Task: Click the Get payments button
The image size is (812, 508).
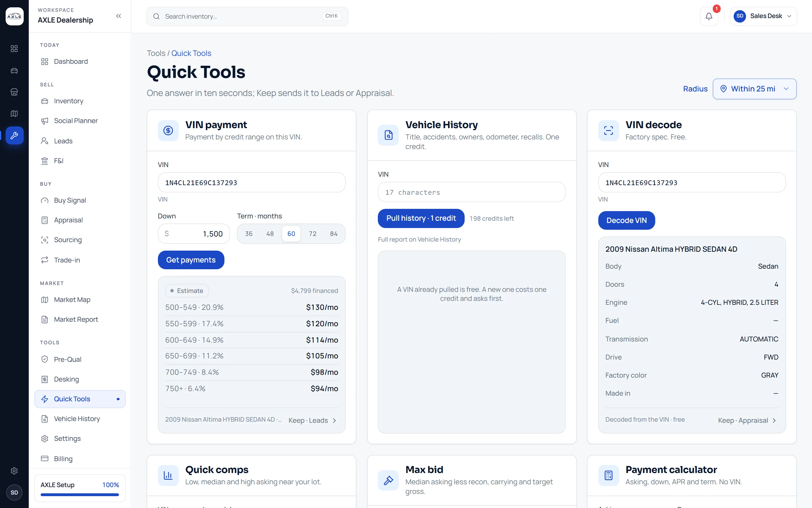Action: point(191,260)
